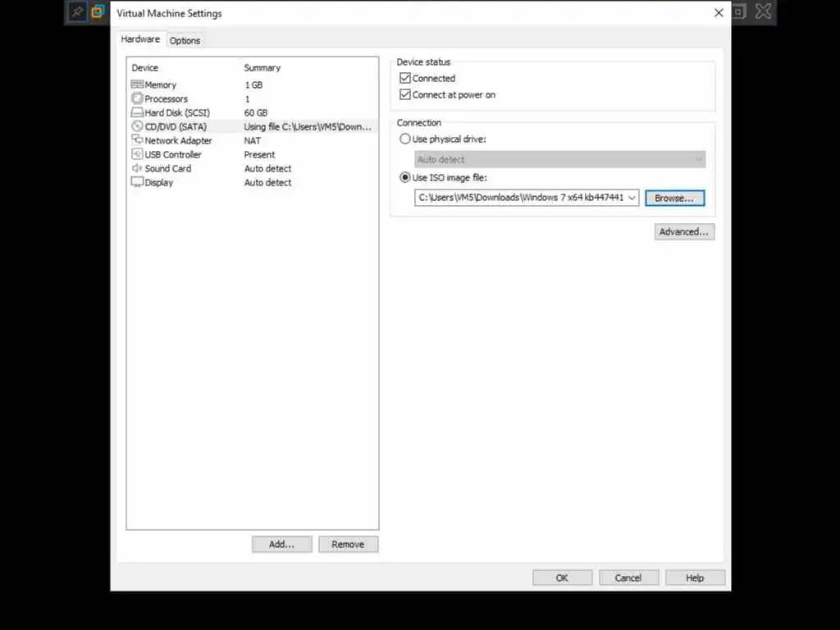The height and width of the screenshot is (630, 840).
Task: Select the Memory row label
Action: (160, 84)
